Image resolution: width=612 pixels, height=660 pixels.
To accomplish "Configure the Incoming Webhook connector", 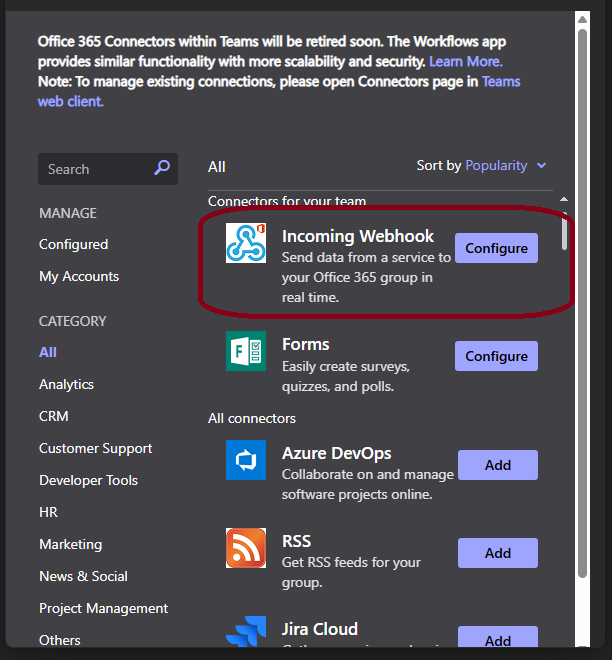I will (496, 248).
